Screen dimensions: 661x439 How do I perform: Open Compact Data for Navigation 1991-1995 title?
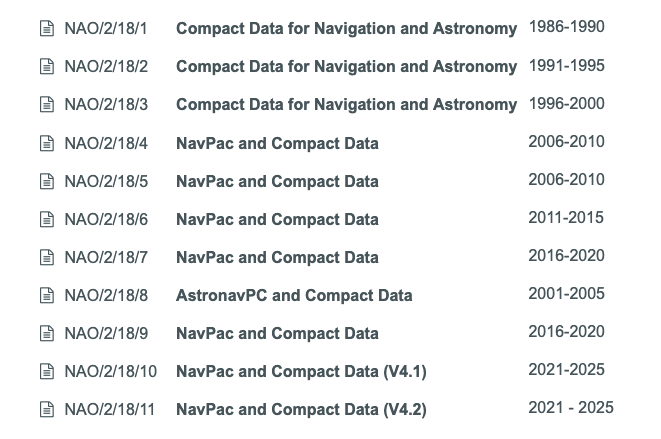(346, 67)
